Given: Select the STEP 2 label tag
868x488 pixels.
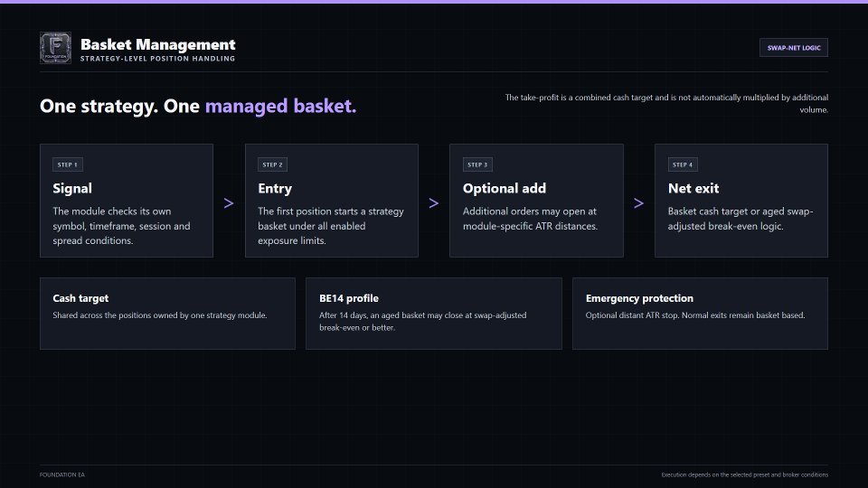Looking at the screenshot, I should tap(272, 164).
